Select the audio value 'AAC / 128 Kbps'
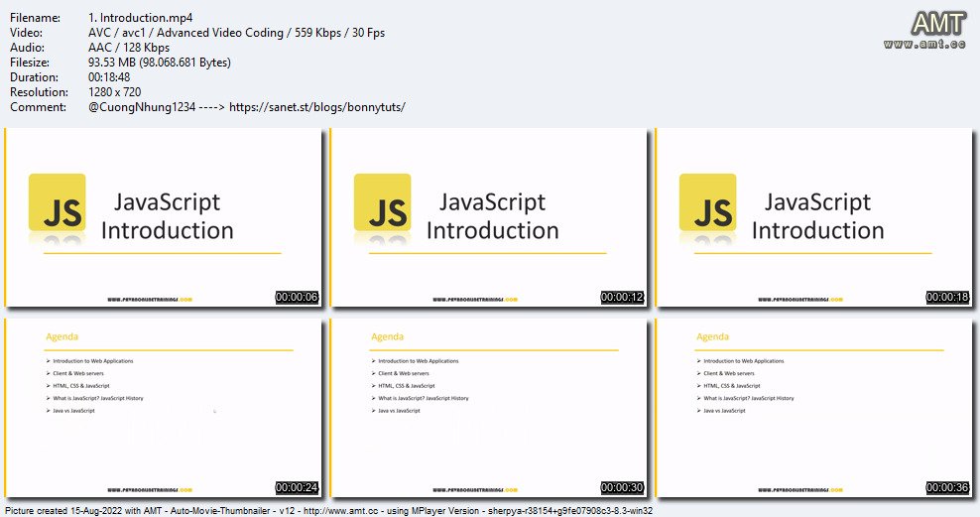The width and height of the screenshot is (980, 517). click(x=129, y=48)
